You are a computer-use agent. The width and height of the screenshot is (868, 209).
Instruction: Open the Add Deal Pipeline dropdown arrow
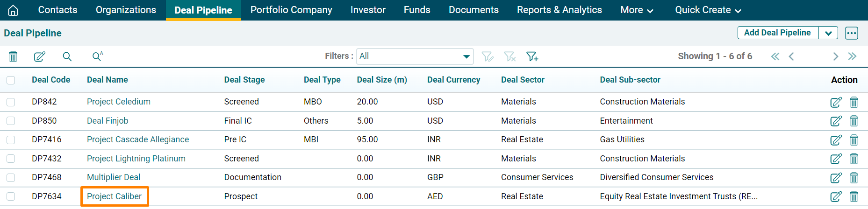coord(828,33)
